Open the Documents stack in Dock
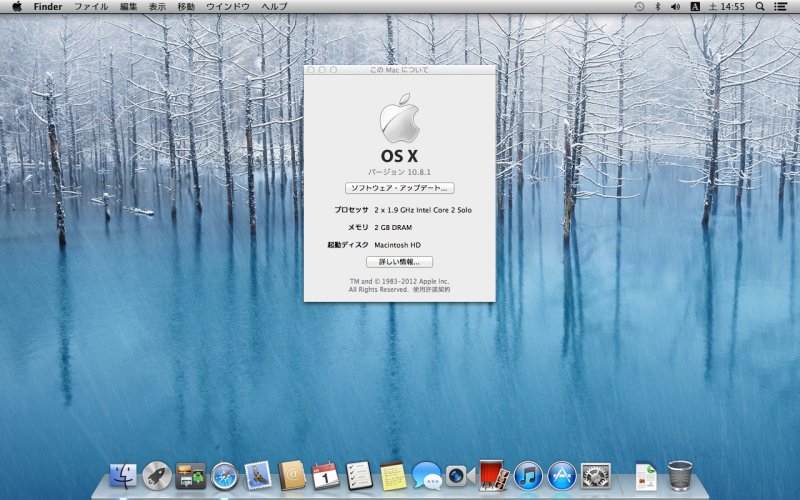Viewport: 800px width, 500px height. [x=646, y=477]
